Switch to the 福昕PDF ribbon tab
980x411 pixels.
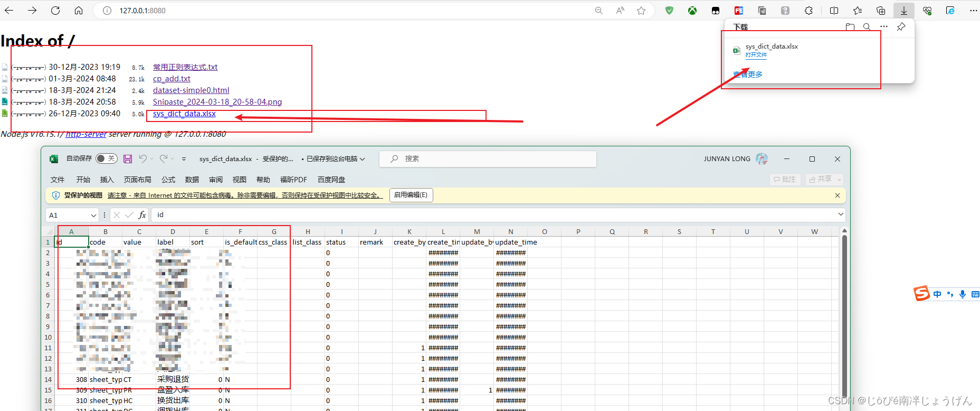(x=293, y=180)
